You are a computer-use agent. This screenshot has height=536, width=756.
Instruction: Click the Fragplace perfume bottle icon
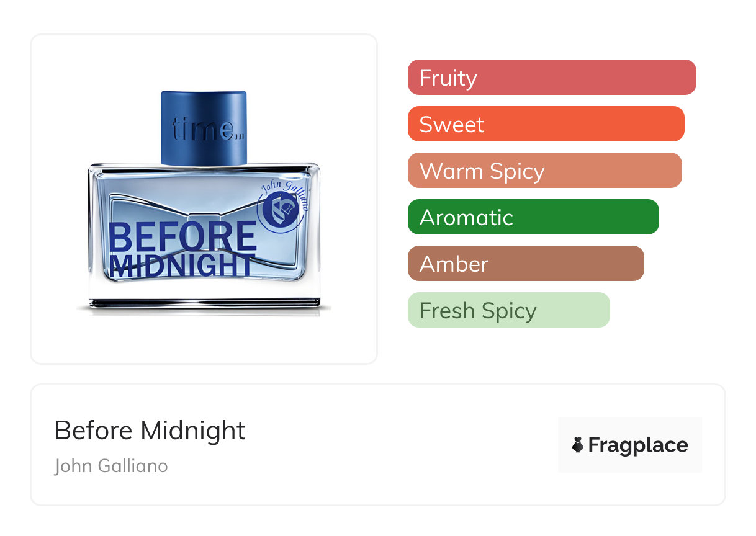click(578, 445)
